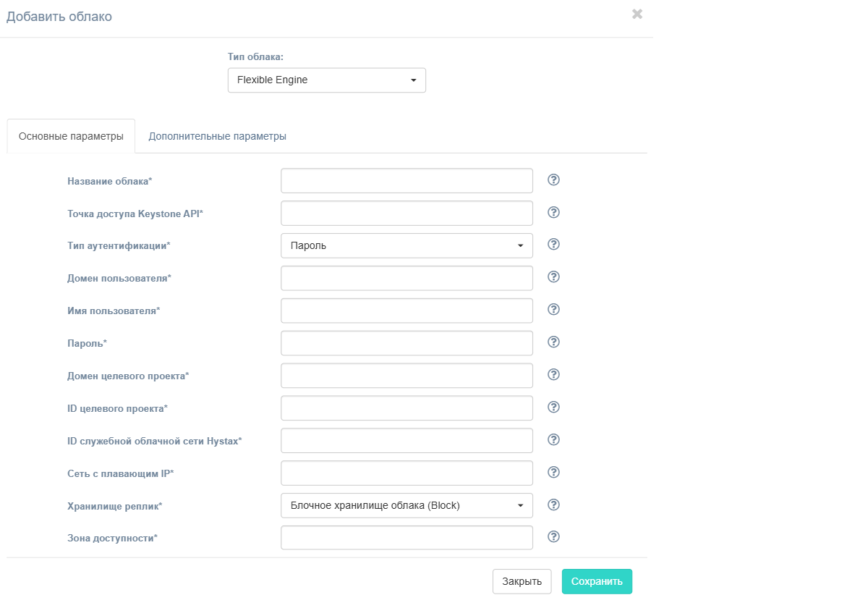The height and width of the screenshot is (608, 868).
Task: Open help for Зона доступности field
Action: tap(554, 536)
